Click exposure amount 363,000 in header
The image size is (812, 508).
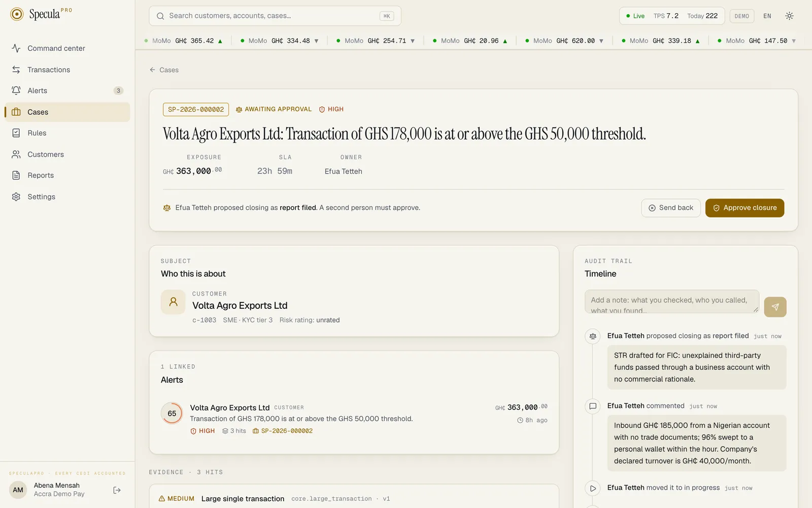pos(192,171)
